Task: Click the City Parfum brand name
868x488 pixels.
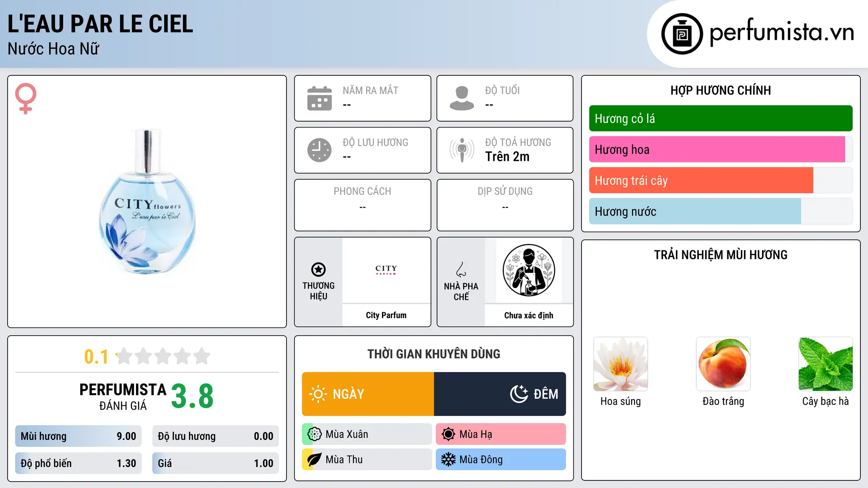Action: [386, 315]
